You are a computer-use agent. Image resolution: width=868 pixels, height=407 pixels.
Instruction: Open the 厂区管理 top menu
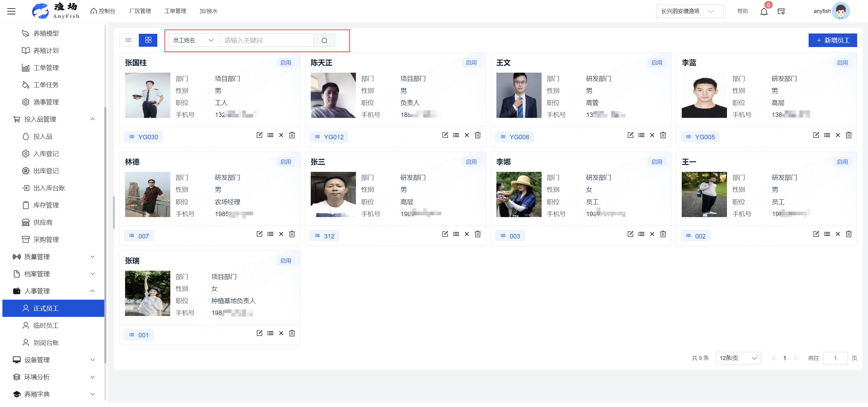[x=140, y=11]
